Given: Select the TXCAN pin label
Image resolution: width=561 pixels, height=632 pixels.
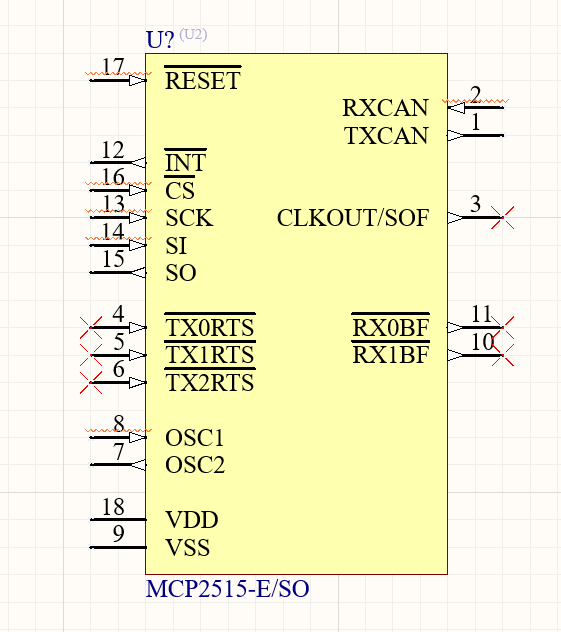Looking at the screenshot, I should point(386,135).
